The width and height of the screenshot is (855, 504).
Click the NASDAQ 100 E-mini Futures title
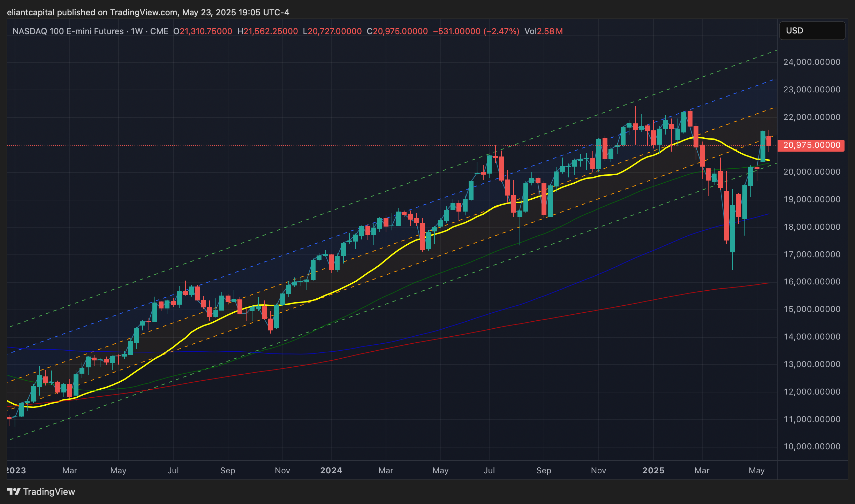[68, 31]
